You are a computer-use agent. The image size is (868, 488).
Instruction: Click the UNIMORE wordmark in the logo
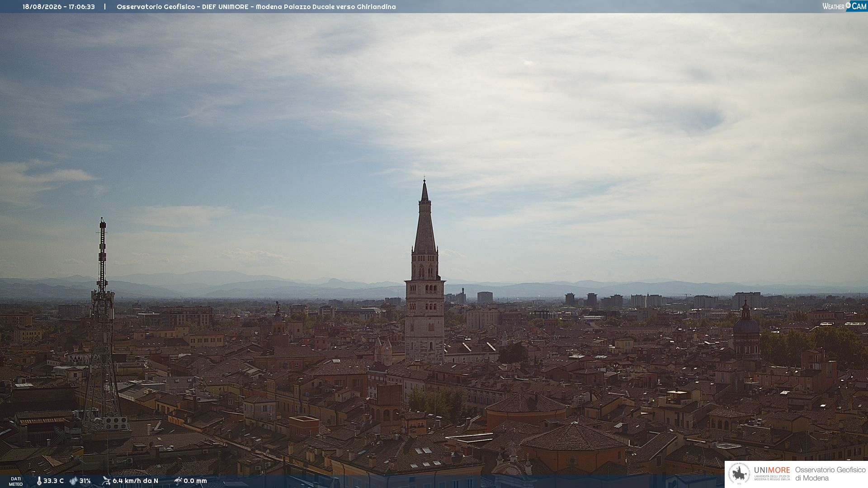(x=772, y=470)
